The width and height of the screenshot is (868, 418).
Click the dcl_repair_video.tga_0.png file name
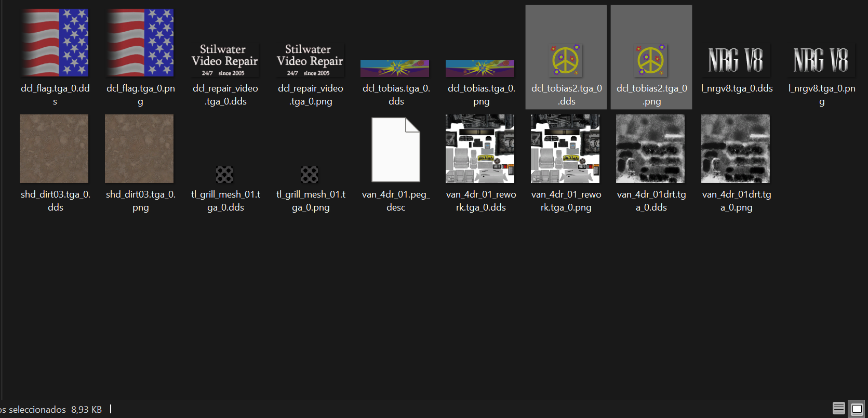tap(311, 95)
